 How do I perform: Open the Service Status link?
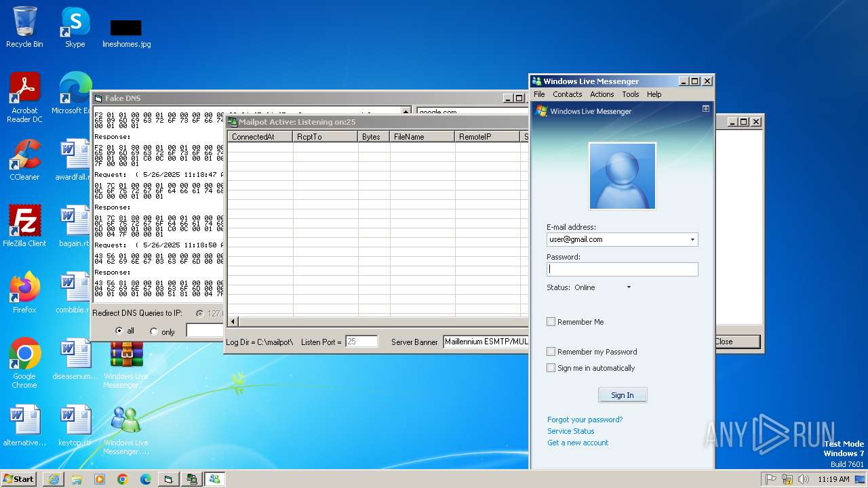(x=571, y=431)
